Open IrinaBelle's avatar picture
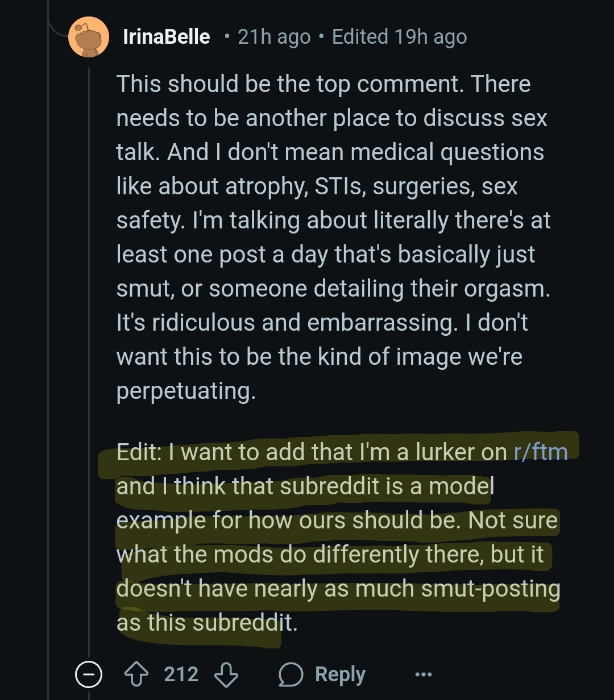 click(88, 37)
